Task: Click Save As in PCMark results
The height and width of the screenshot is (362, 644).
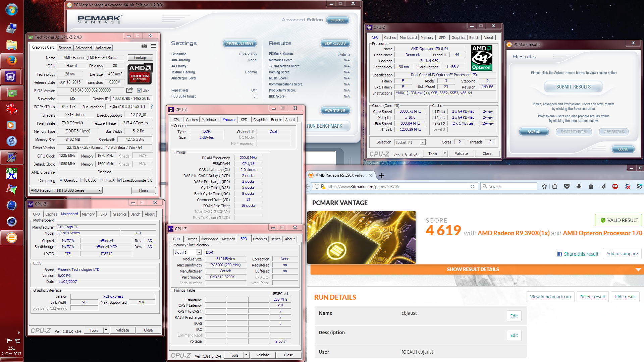Action: (x=534, y=132)
